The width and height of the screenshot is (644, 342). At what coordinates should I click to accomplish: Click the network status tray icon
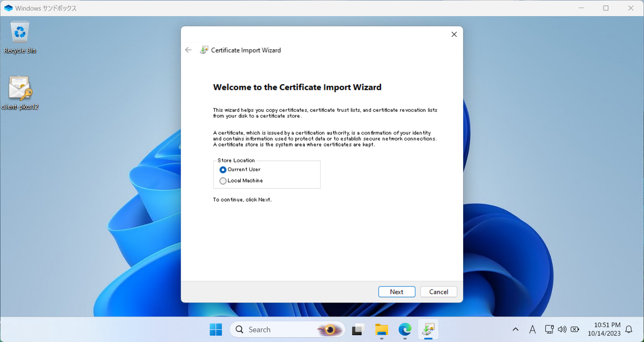point(549,330)
